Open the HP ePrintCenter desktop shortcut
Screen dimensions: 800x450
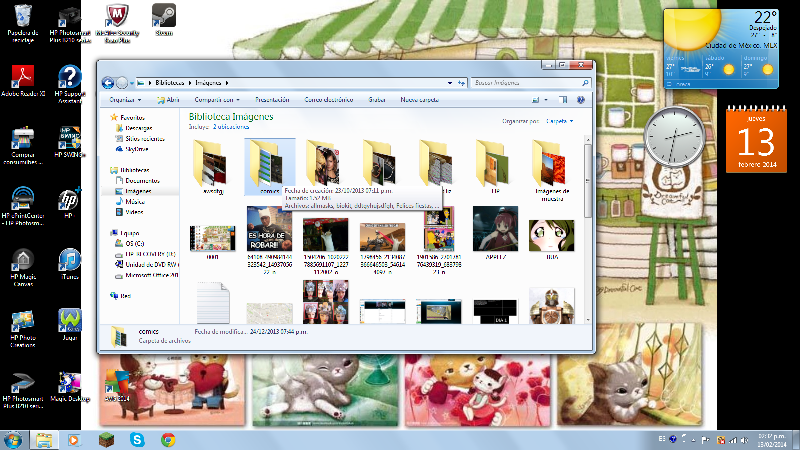tap(23, 206)
